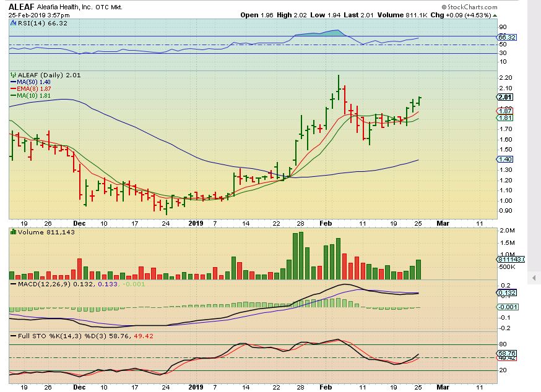This screenshot has height=392, width=541.
Task: Click the 2.01 last price tag on axis
Action: coord(504,97)
